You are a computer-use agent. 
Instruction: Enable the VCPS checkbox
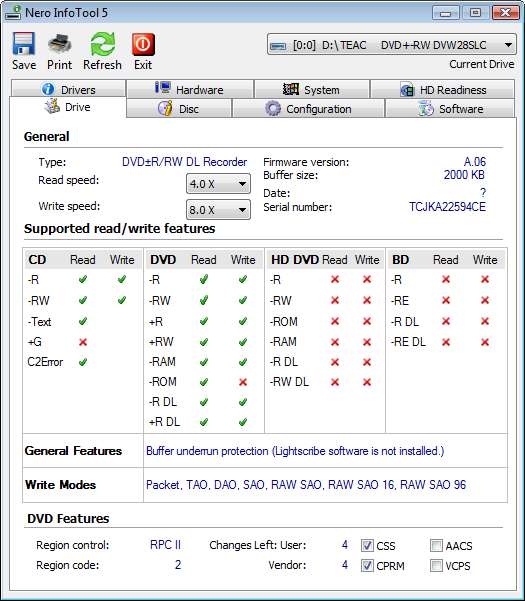click(x=436, y=565)
